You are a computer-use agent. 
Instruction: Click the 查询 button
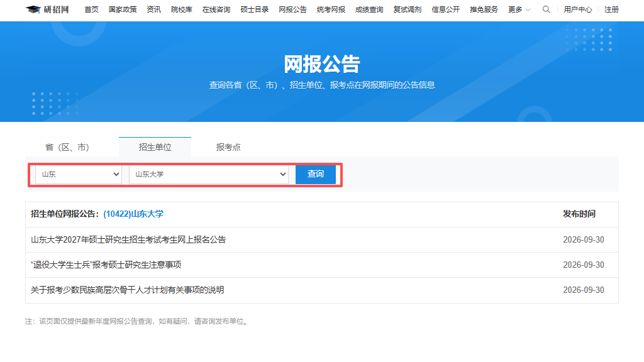point(316,174)
